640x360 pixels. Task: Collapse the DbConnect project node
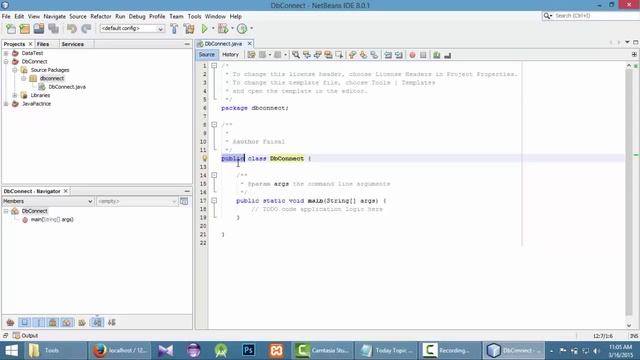coord(6,62)
